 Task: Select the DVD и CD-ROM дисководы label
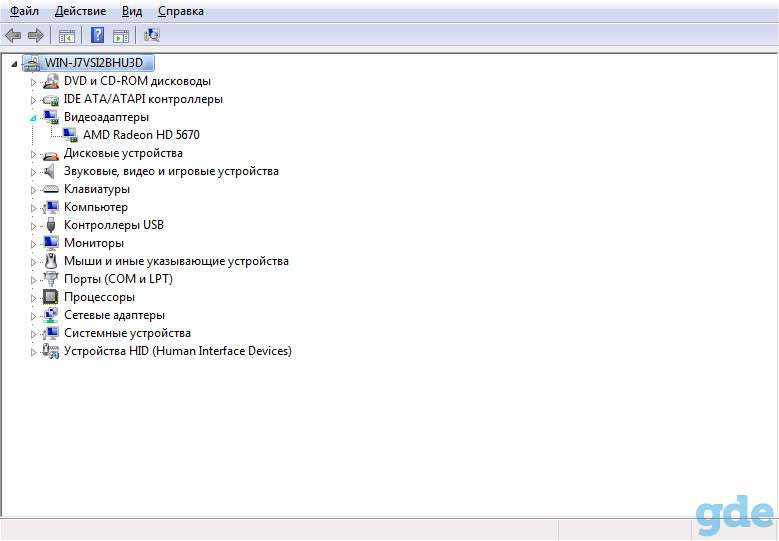pyautogui.click(x=137, y=81)
